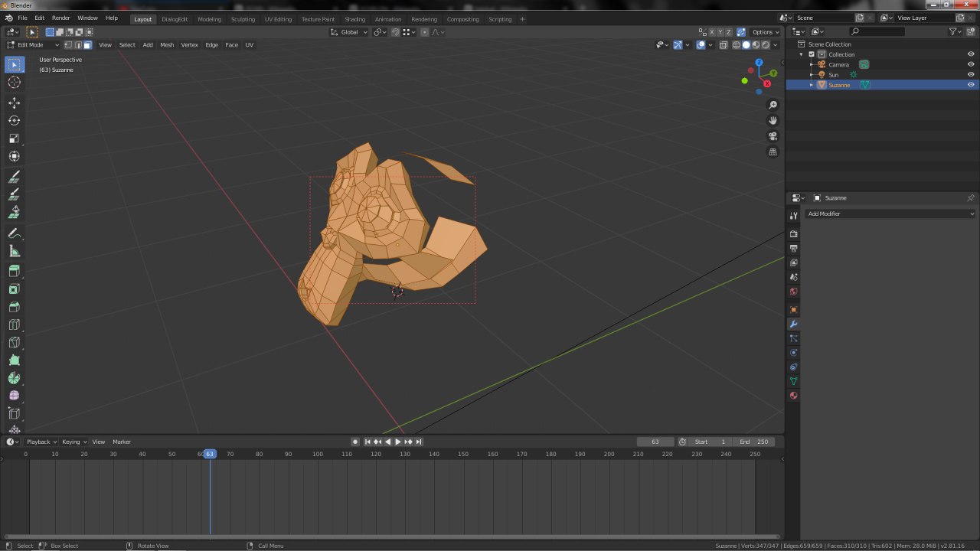Switch to the Sculpting workspace tab
The image size is (980, 551).
(x=243, y=19)
